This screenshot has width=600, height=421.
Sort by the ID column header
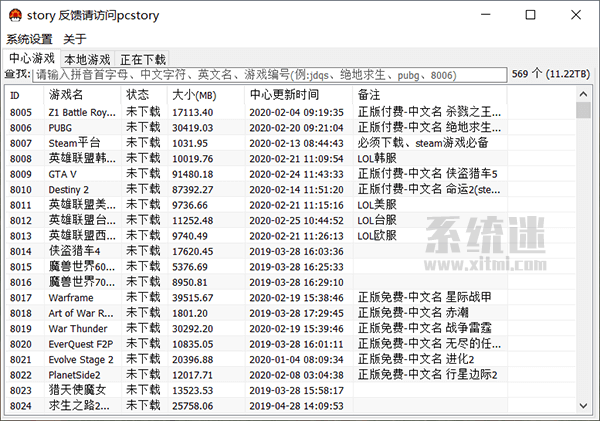pos(24,95)
